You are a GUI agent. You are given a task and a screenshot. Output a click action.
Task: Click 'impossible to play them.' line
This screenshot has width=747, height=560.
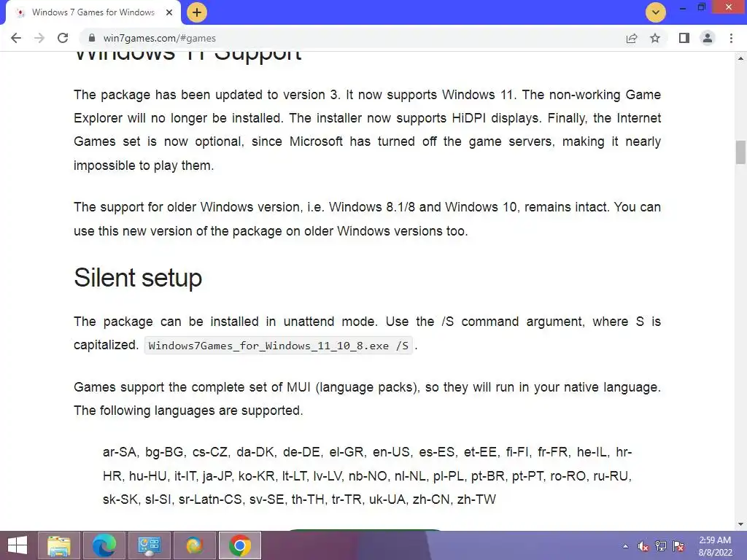pyautogui.click(x=144, y=166)
